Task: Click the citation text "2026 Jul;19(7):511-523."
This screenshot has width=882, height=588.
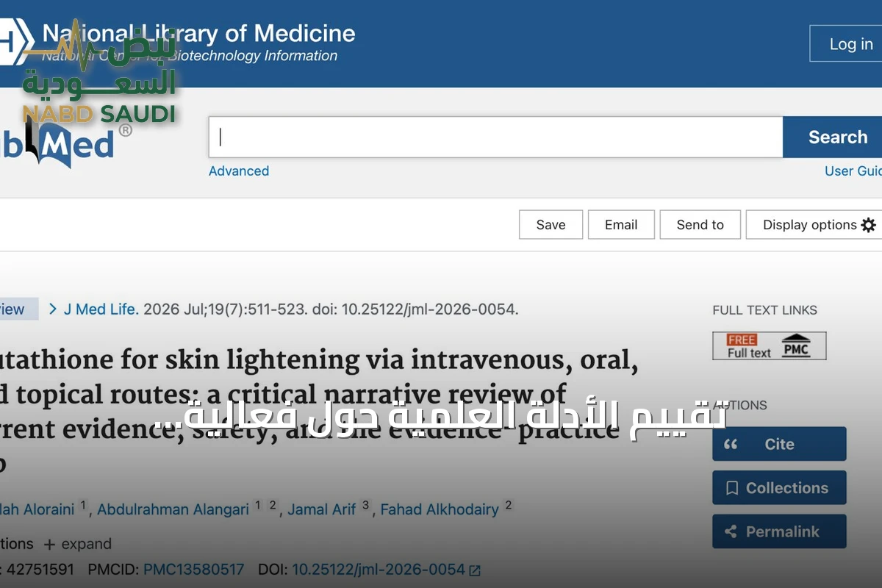Action: [225, 309]
